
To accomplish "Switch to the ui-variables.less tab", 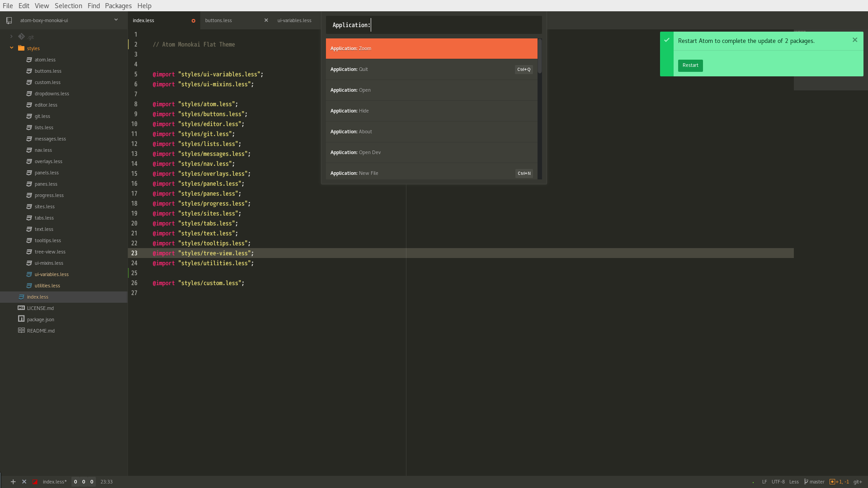I will pyautogui.click(x=294, y=20).
